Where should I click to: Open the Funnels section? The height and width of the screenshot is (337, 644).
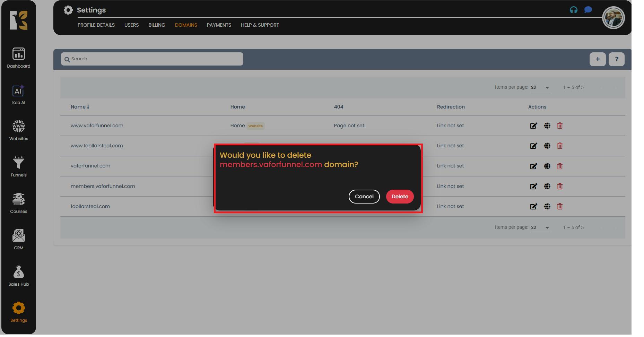point(19,167)
